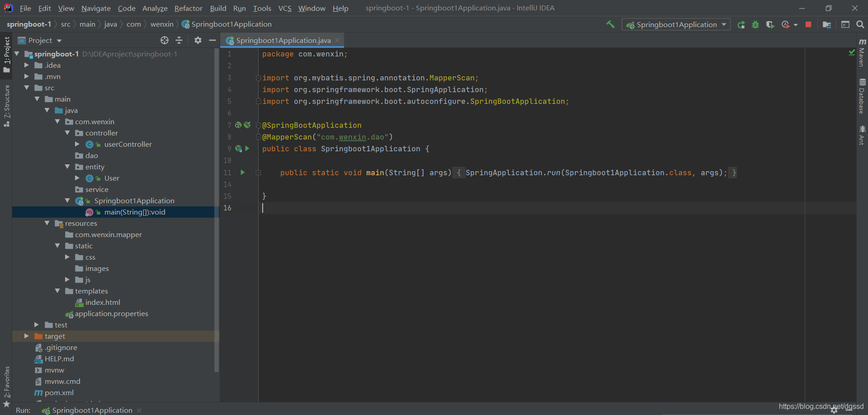Viewport: 868px width, 415px height.
Task: Click the wenxin breadcrumb in navigation bar
Action: 162,24
